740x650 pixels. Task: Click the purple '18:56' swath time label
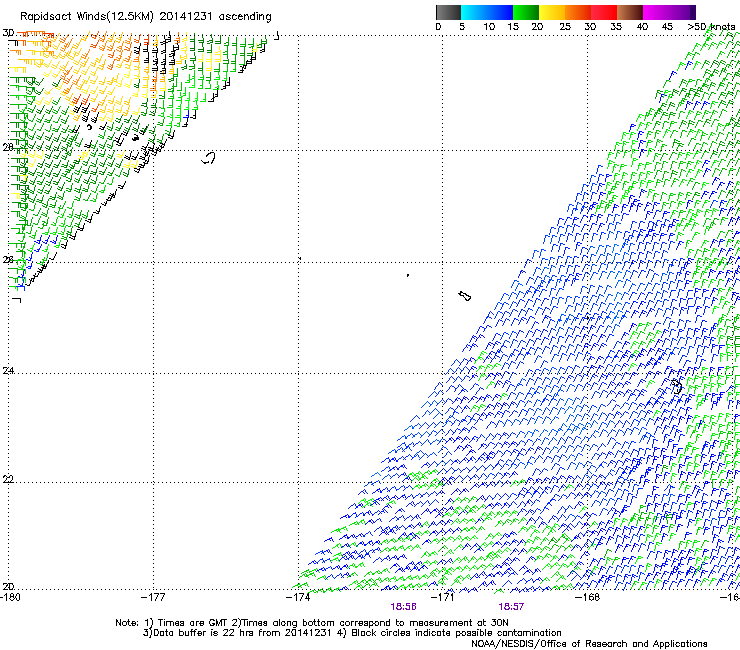click(x=404, y=607)
